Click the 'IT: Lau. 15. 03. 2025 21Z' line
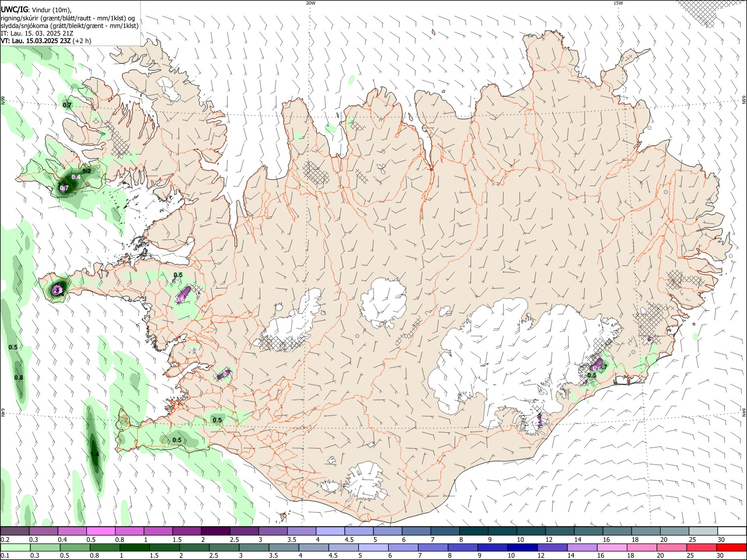The width and height of the screenshot is (747, 560). [x=37, y=33]
